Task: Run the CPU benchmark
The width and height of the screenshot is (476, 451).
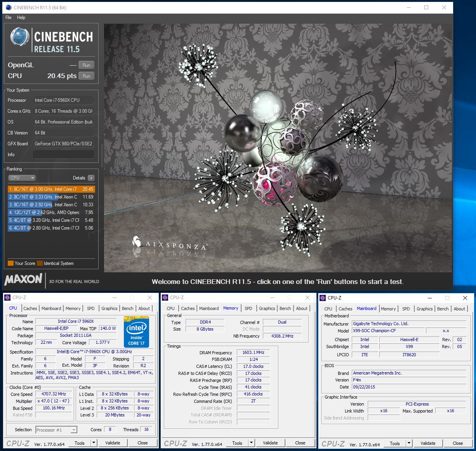Action: 87,76
